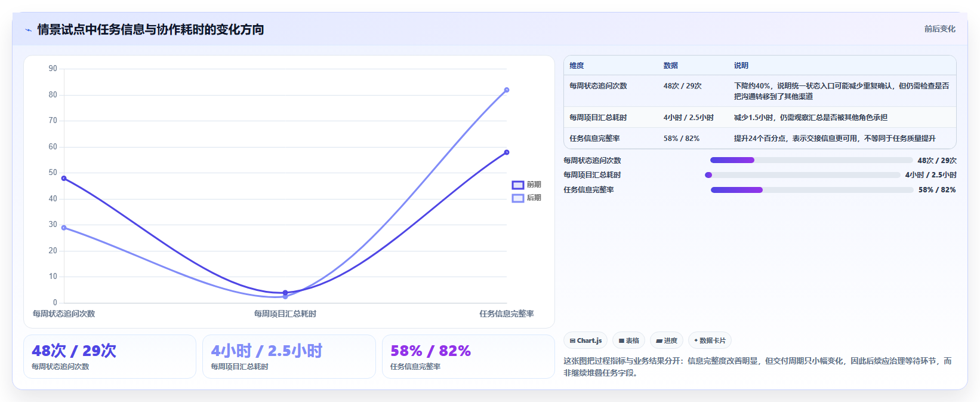
Task: Toggle the 后期 legend item
Action: (x=526, y=198)
